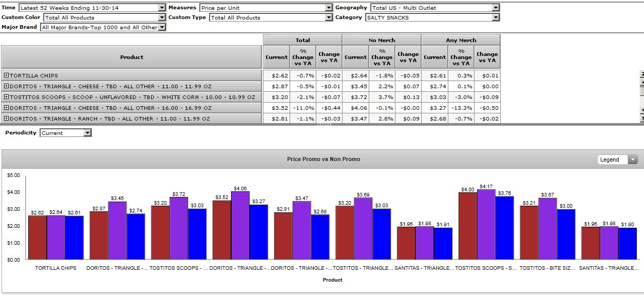644x297 pixels.
Task: Expand the TORTILLA CHIPS row
Action: 7,75
